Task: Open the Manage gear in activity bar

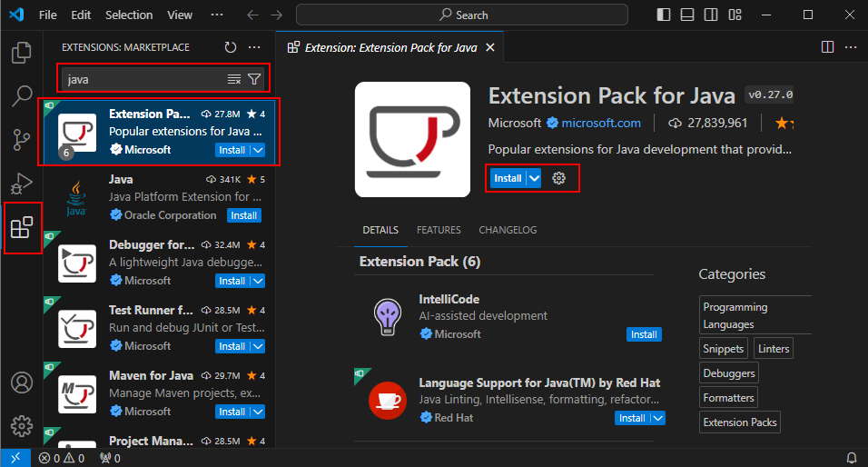Action: (22, 426)
